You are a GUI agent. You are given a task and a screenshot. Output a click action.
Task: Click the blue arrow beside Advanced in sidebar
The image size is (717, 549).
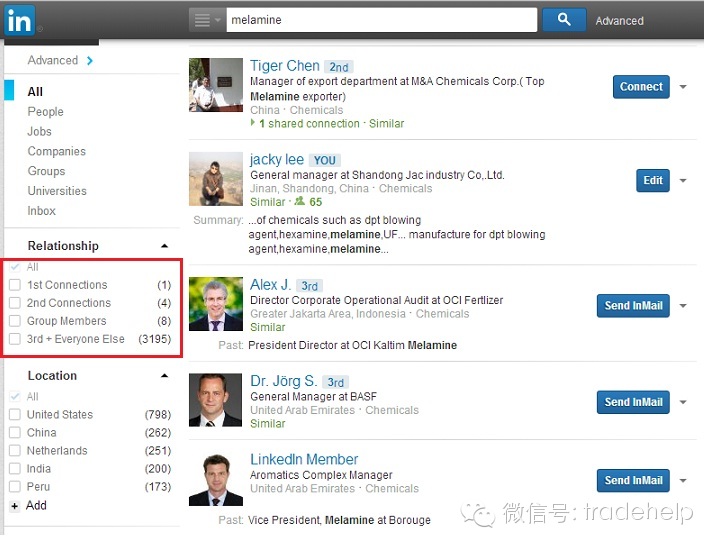[90, 60]
